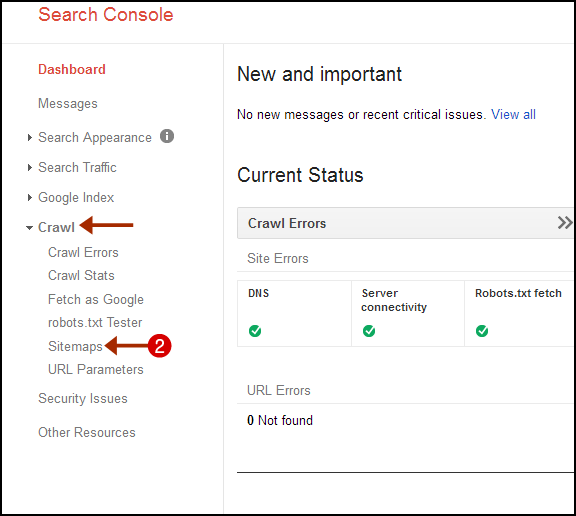The width and height of the screenshot is (576, 516).
Task: Click the DNS column label
Action: [259, 293]
